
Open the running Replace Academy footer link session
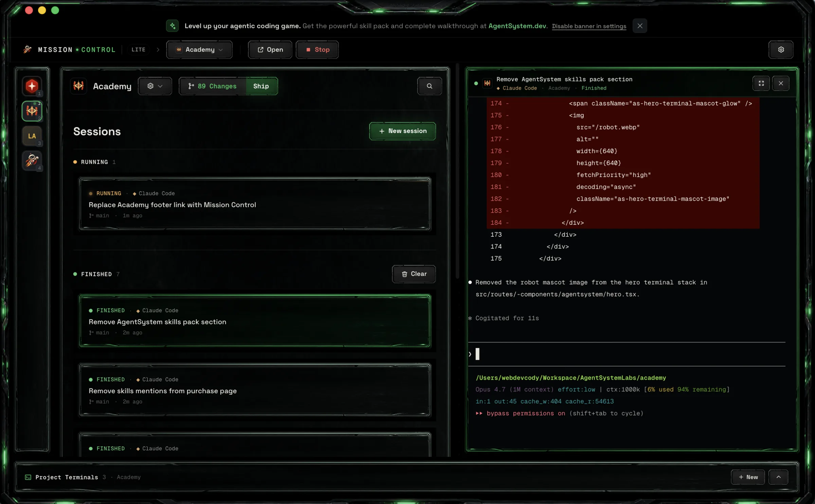[x=255, y=204]
